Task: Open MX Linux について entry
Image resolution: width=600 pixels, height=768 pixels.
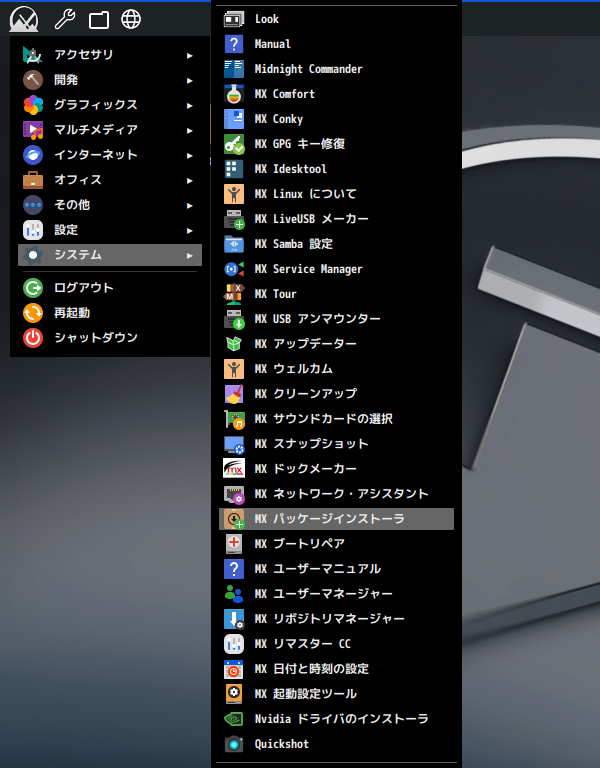Action: pos(336,194)
